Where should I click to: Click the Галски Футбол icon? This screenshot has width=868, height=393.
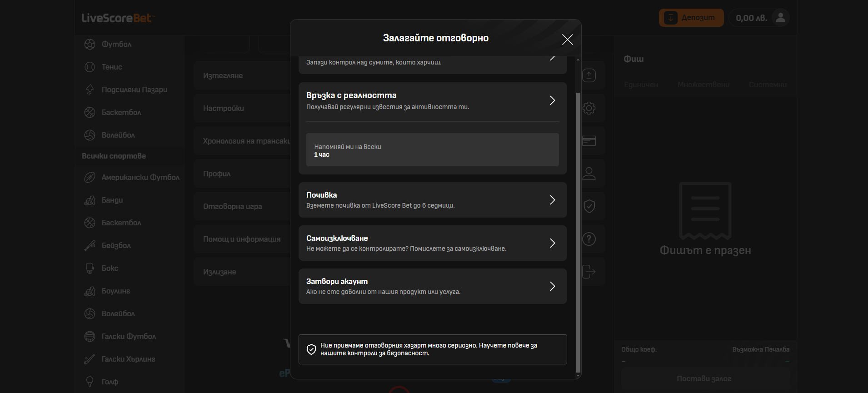click(x=90, y=336)
